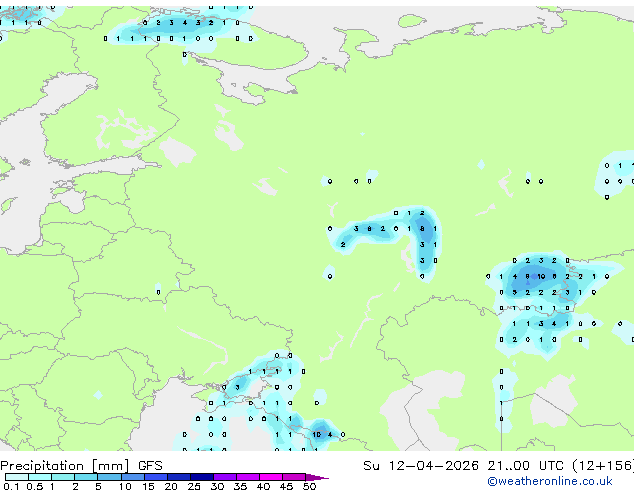Open the weatheronline.co.uk copyright link
This screenshot has height=490, width=634.
click(x=550, y=481)
